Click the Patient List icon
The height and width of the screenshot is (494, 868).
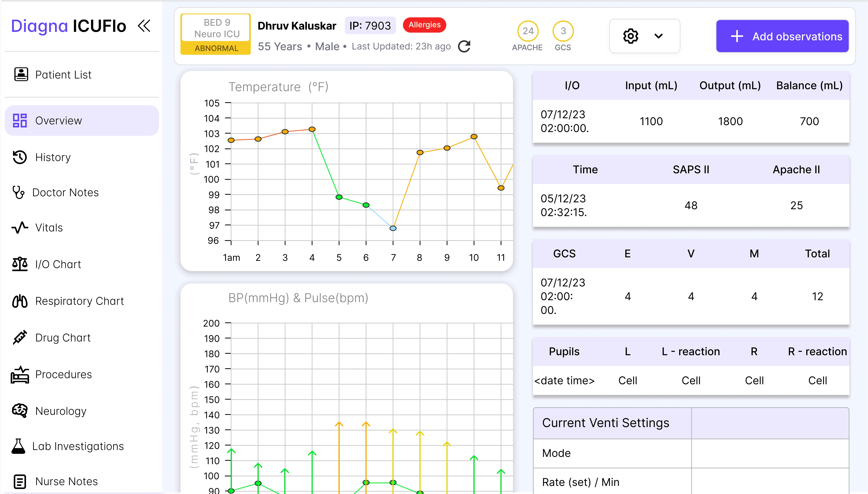pos(21,74)
